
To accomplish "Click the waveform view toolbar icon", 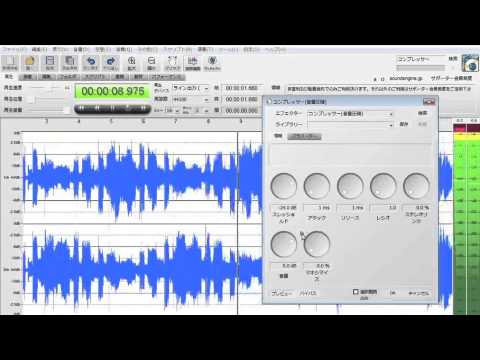I will coord(192,63).
